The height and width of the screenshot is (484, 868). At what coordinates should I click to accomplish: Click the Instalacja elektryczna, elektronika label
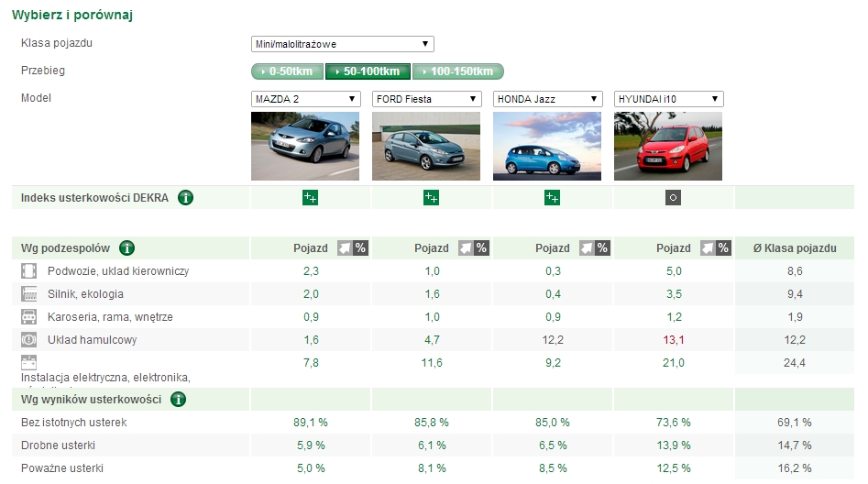(x=105, y=377)
